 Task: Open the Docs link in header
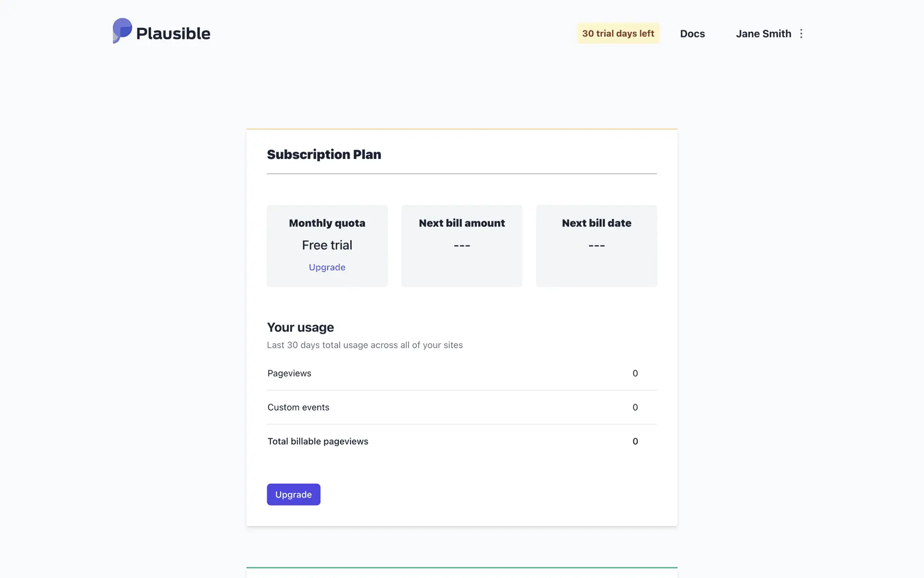pyautogui.click(x=692, y=34)
